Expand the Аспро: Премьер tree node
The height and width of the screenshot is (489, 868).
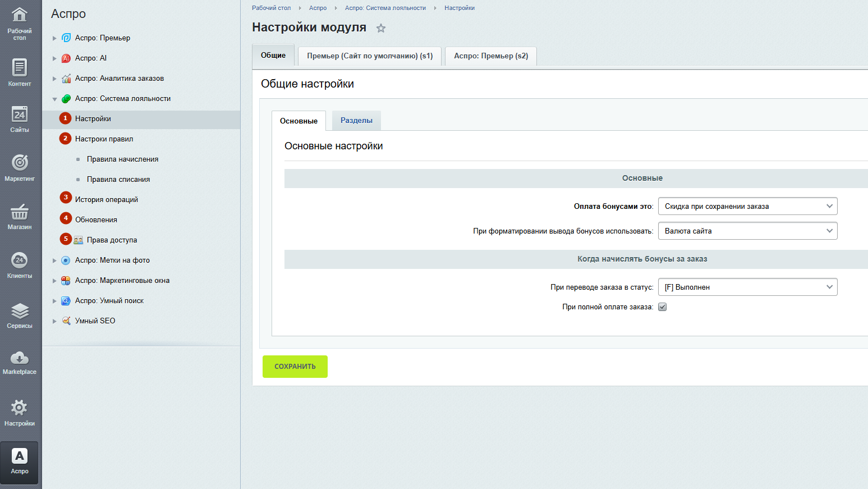coord(54,38)
